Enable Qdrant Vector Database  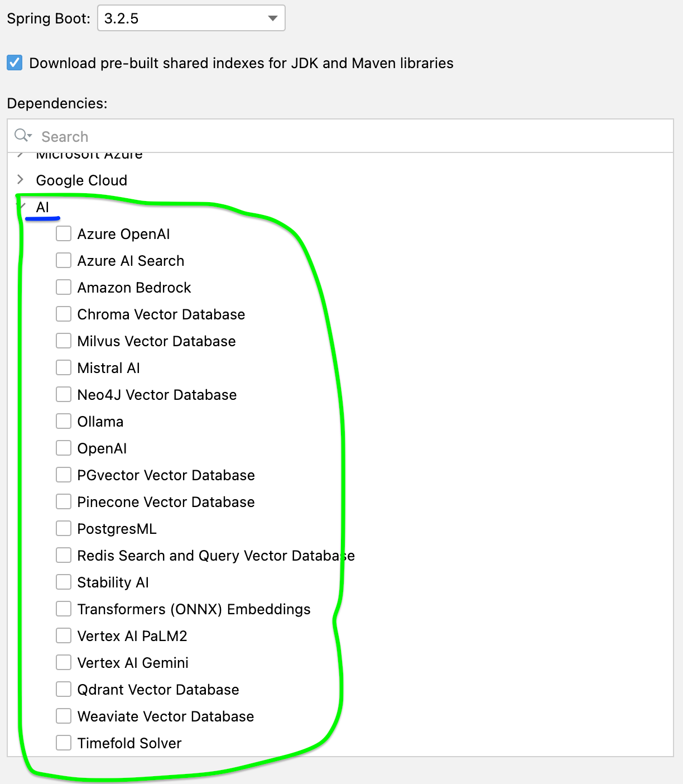[x=63, y=689]
